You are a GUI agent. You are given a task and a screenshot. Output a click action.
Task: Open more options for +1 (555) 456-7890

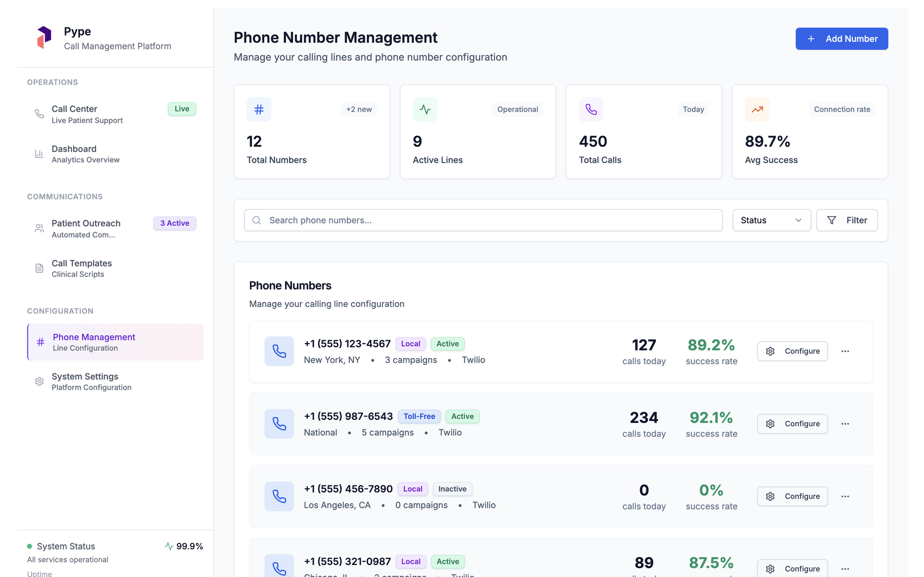pos(845,497)
